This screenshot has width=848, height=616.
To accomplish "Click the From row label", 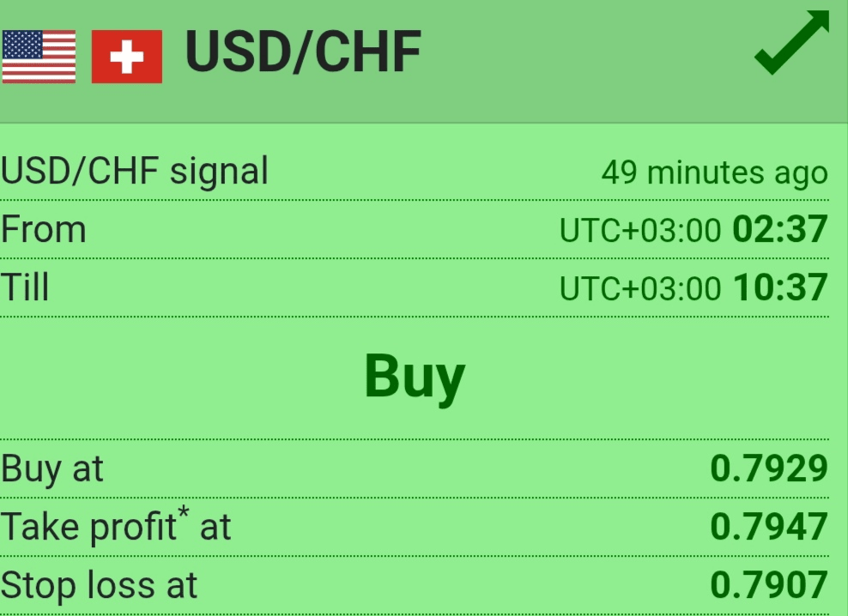I will click(44, 230).
